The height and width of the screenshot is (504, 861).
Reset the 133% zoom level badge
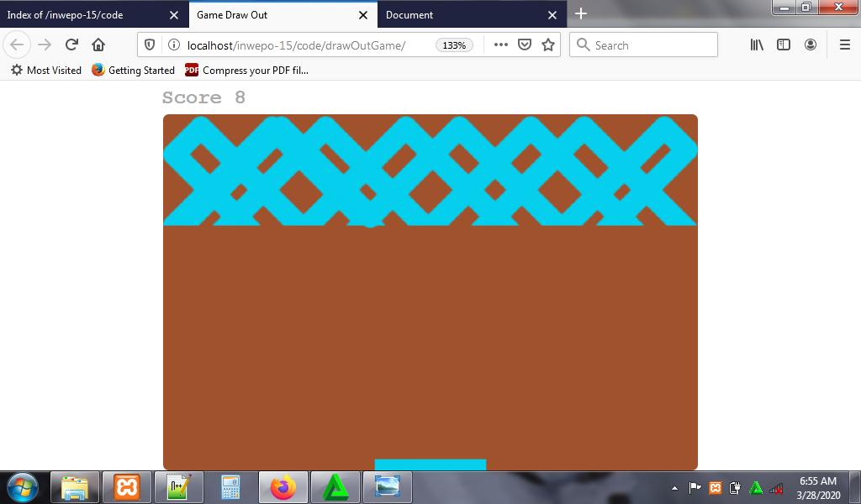click(x=454, y=45)
